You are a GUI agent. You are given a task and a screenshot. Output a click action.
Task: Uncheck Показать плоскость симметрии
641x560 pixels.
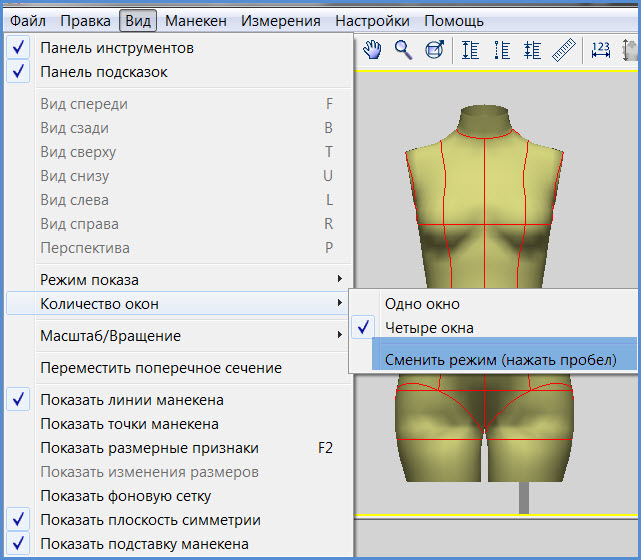(x=150, y=520)
